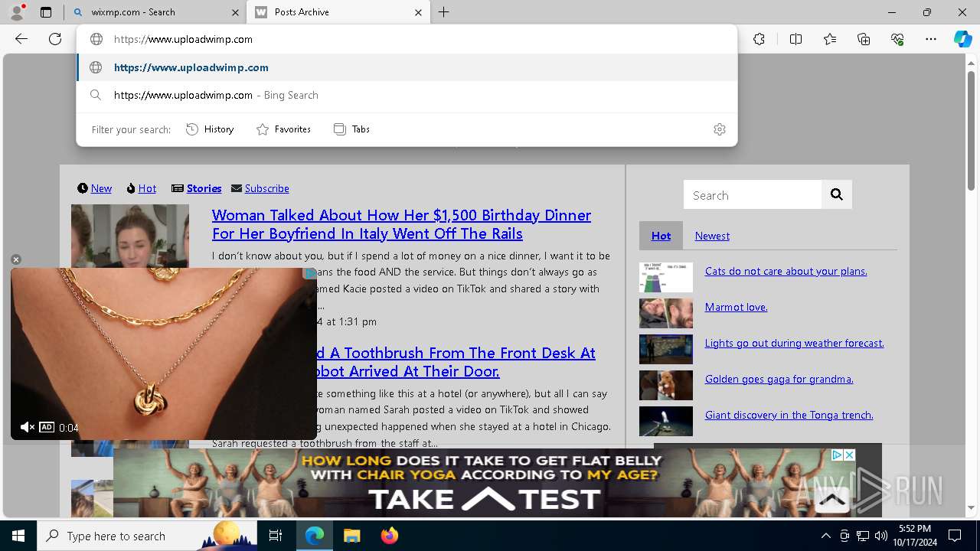
Task: Open Cats do not care about your plans
Action: [786, 271]
